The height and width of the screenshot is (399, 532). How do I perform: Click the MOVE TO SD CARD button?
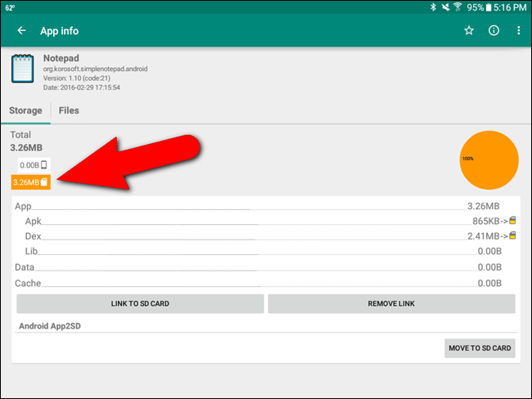(480, 348)
